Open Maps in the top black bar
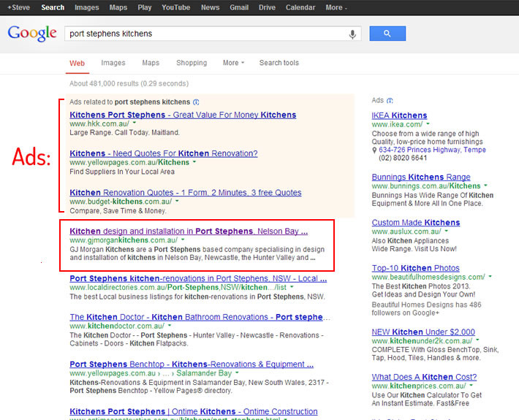This screenshot has width=519, height=420. click(x=118, y=7)
